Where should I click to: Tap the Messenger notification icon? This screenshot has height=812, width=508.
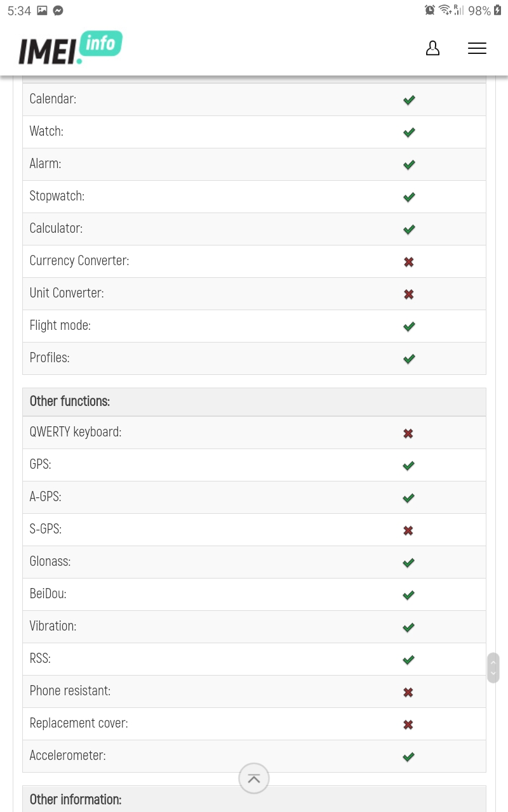click(58, 11)
